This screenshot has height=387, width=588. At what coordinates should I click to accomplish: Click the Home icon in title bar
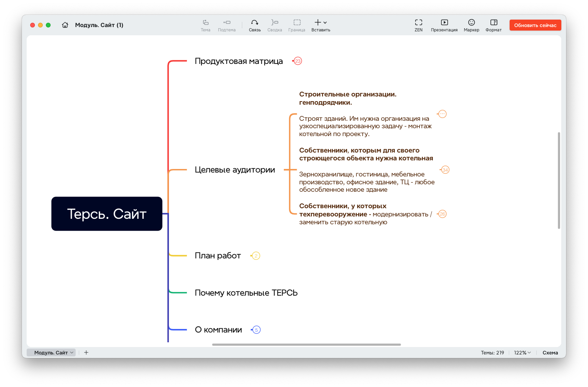click(x=65, y=25)
